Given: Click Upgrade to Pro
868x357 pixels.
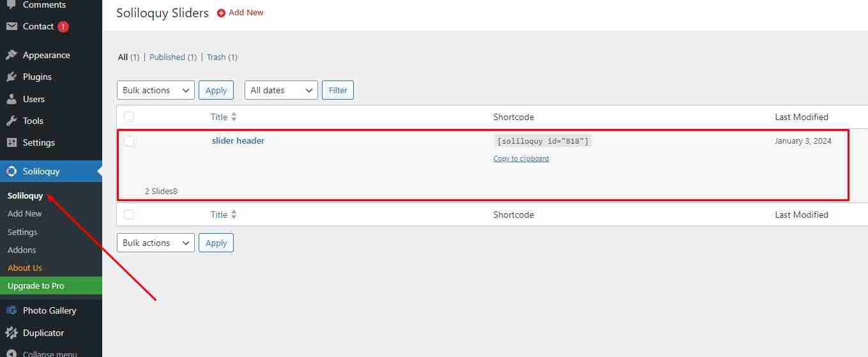Looking at the screenshot, I should coord(51,285).
